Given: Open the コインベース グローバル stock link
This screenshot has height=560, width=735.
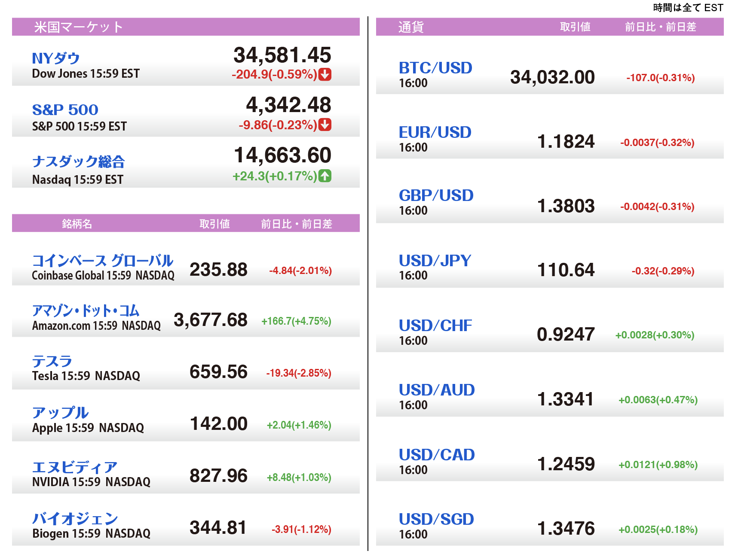Looking at the screenshot, I should (x=103, y=260).
